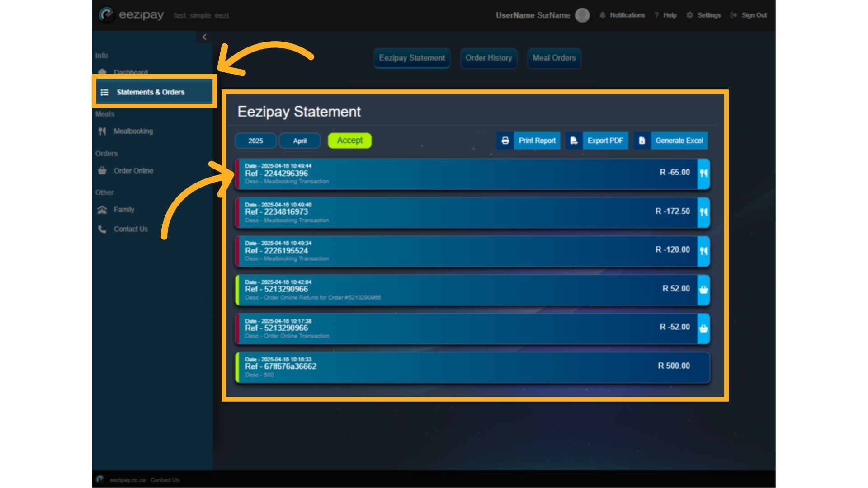Click UserName SurName in header

[x=533, y=15]
